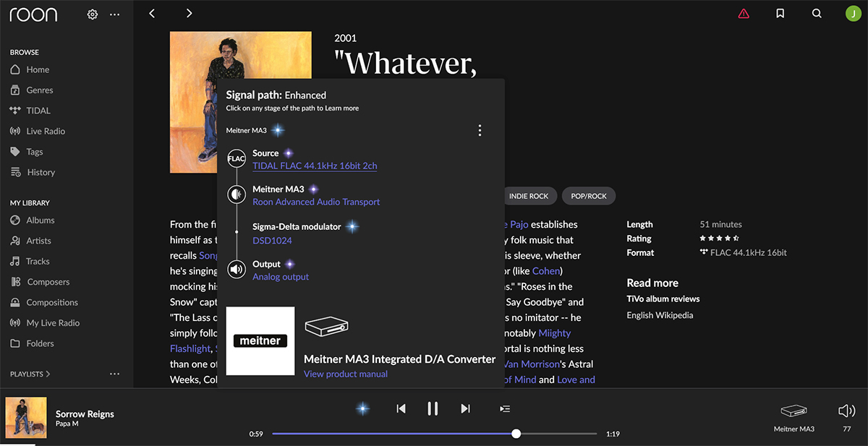Select the INDIE ROCK genre tag
The image size is (868, 446).
(529, 196)
